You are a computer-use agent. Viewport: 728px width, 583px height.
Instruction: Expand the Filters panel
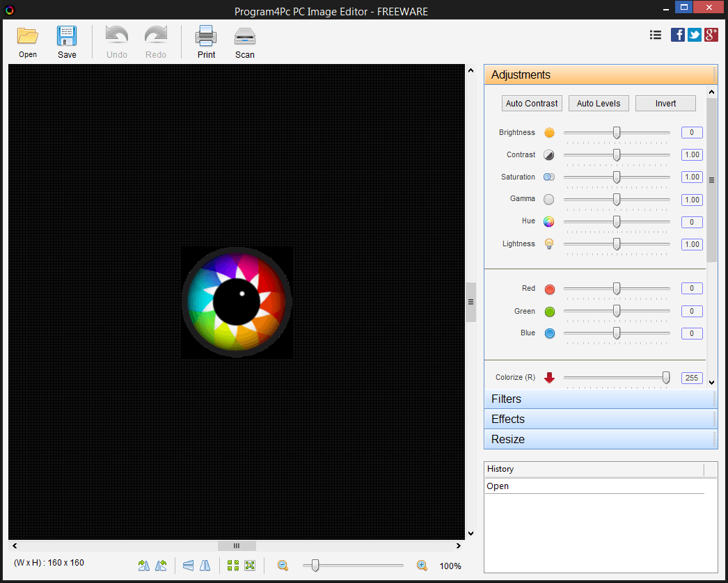(x=601, y=399)
